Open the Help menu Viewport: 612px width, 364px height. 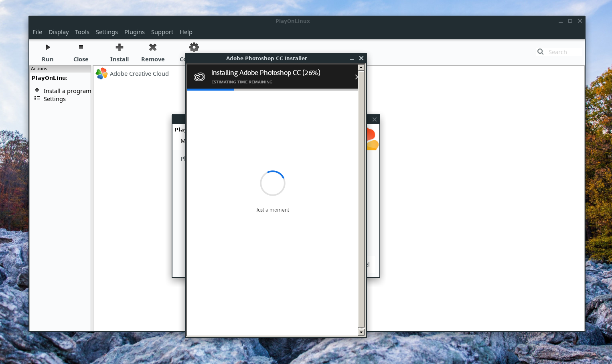(x=186, y=32)
